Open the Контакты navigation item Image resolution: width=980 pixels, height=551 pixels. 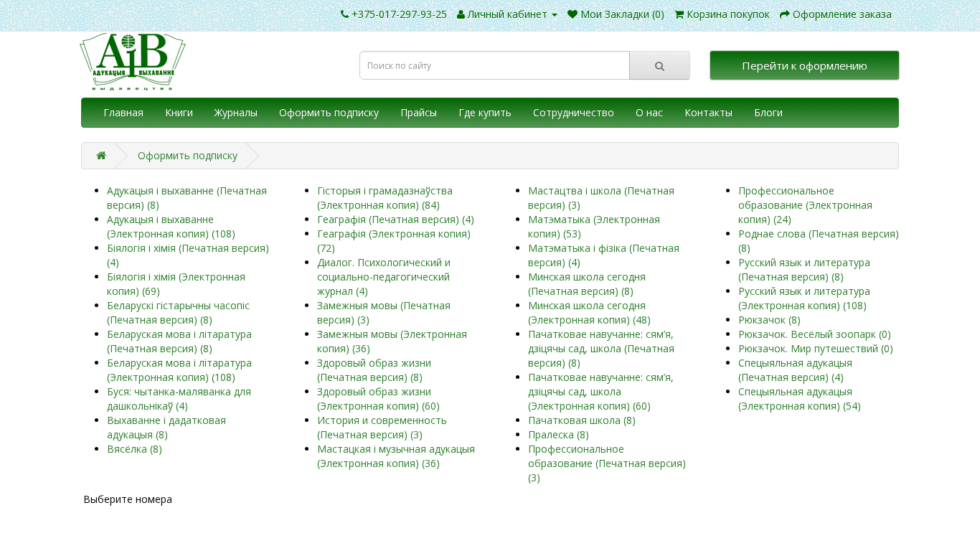pyautogui.click(x=708, y=113)
